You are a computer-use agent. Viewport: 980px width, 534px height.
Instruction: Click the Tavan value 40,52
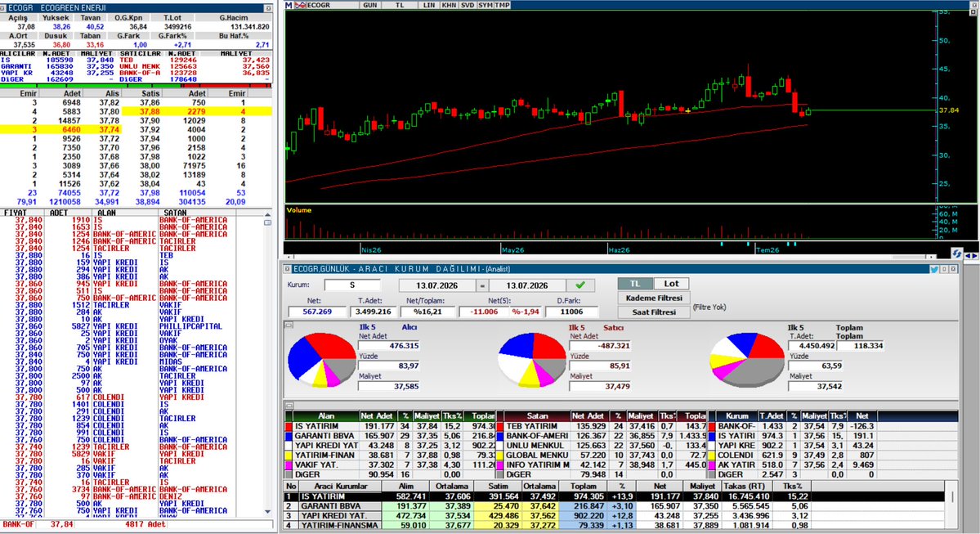pyautogui.click(x=95, y=27)
